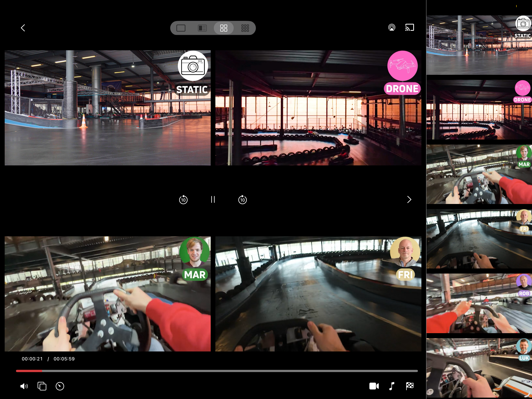Select the four-grid layout option

pos(224,28)
